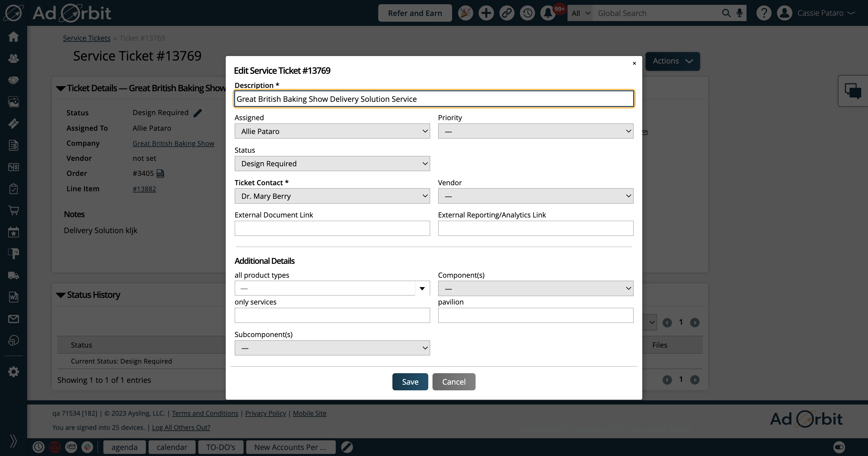The height and width of the screenshot is (456, 868).
Task: Collapse the Ticket Details section triangle
Action: coord(61,89)
